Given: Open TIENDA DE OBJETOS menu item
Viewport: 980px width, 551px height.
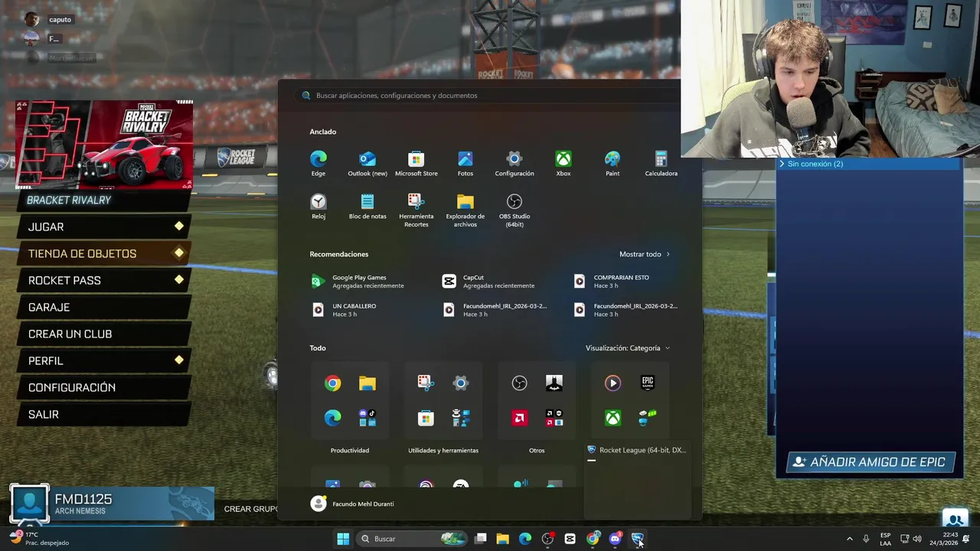Looking at the screenshot, I should coord(104,253).
